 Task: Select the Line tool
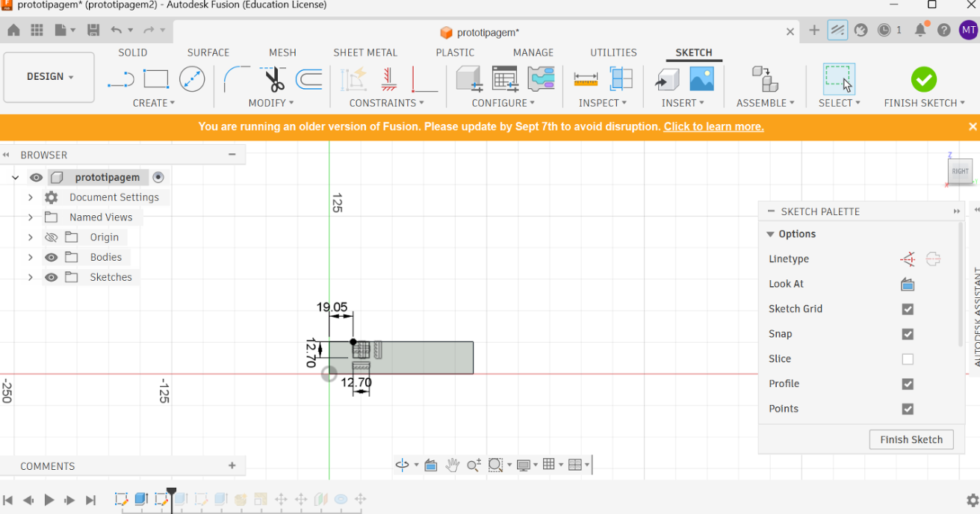coord(120,79)
